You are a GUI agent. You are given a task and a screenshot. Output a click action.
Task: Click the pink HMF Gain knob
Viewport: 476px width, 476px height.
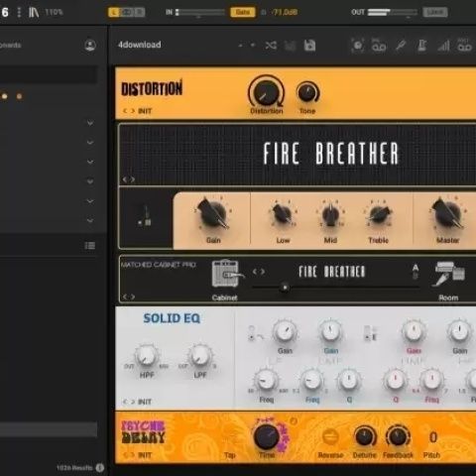click(414, 331)
